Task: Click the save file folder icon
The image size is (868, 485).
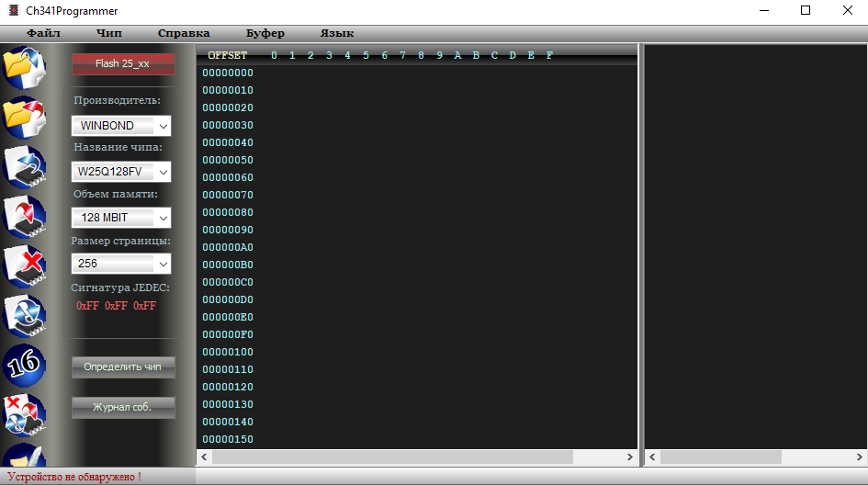Action: [x=24, y=118]
